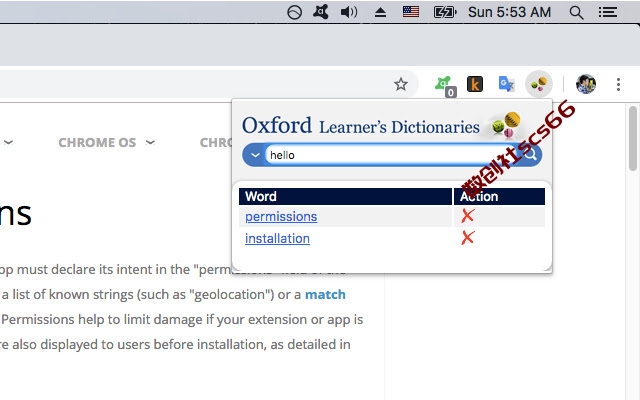Expand the CHROME OS menu
The image size is (640, 400).
coord(107,142)
